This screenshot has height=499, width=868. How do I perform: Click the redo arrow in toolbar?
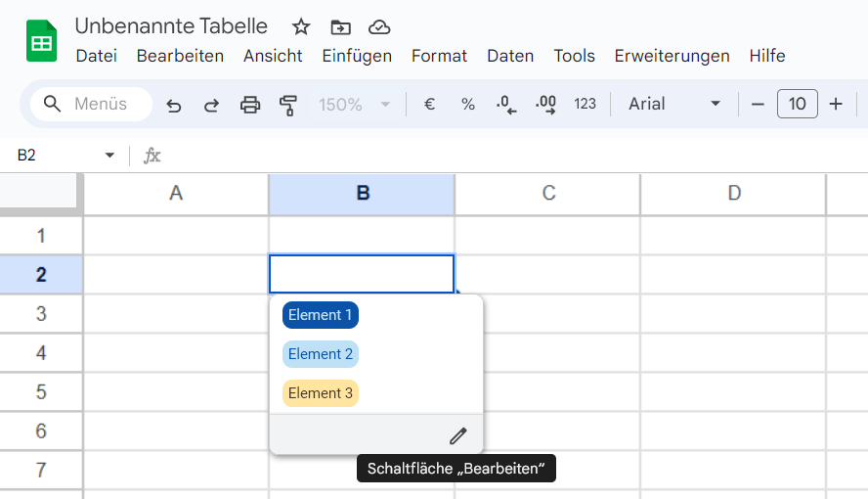211,104
